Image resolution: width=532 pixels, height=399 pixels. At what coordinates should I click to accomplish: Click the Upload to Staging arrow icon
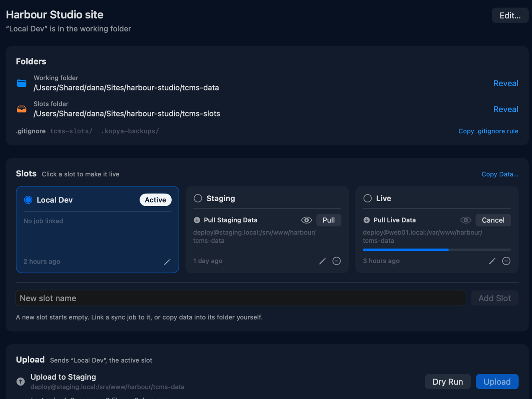click(21, 381)
